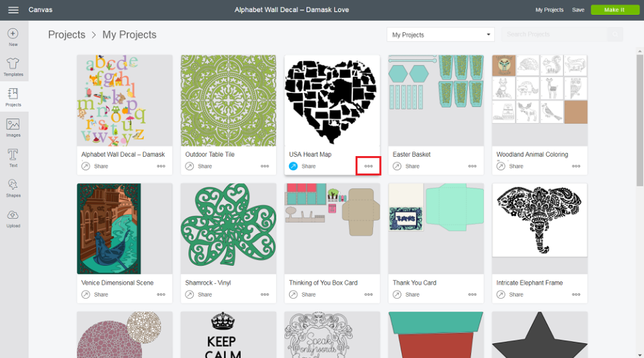Open the Woodland Animal Coloring thumbnail

click(x=540, y=101)
